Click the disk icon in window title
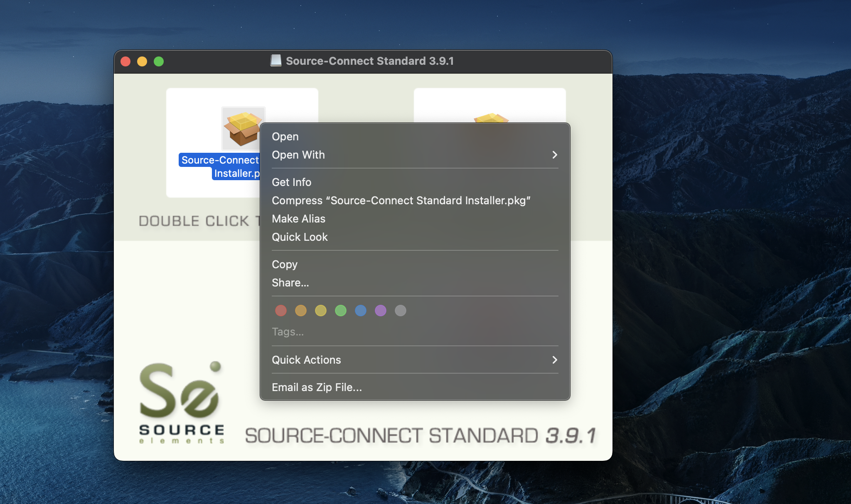851x504 pixels. [x=276, y=61]
